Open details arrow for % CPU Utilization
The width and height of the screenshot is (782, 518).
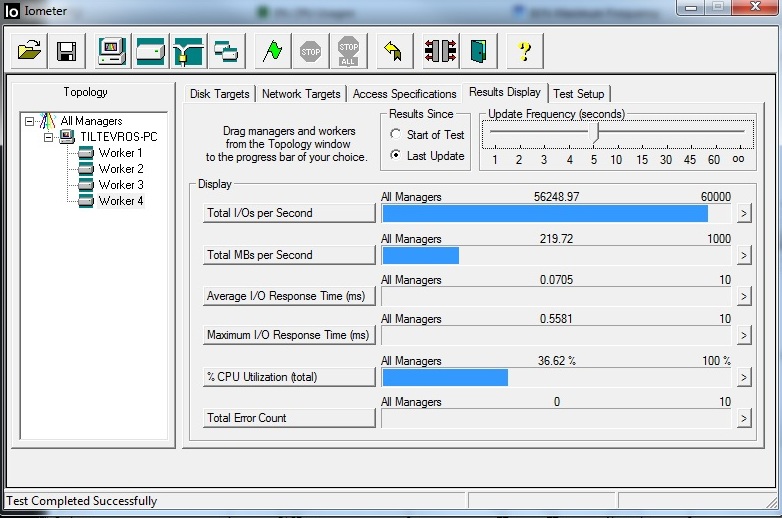coord(744,377)
